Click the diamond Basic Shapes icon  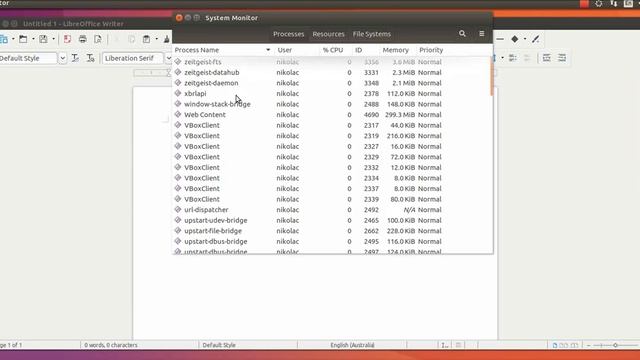pos(515,39)
